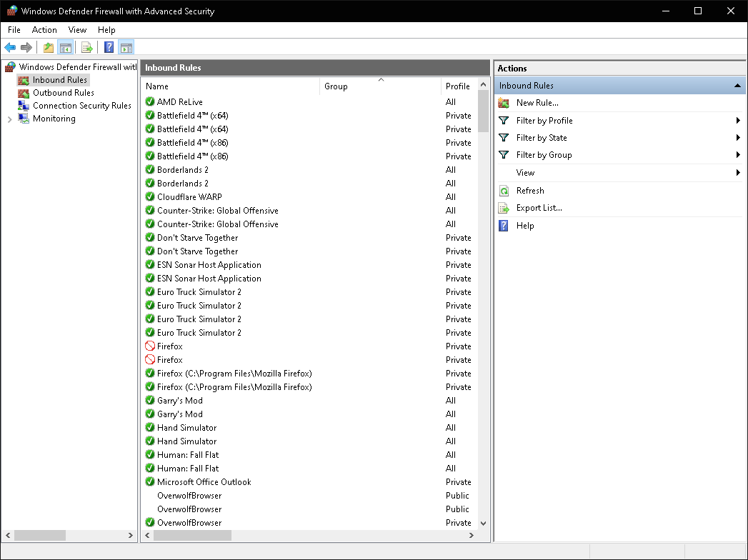748x560 pixels.
Task: Select Monitoring in the tree
Action: (54, 119)
